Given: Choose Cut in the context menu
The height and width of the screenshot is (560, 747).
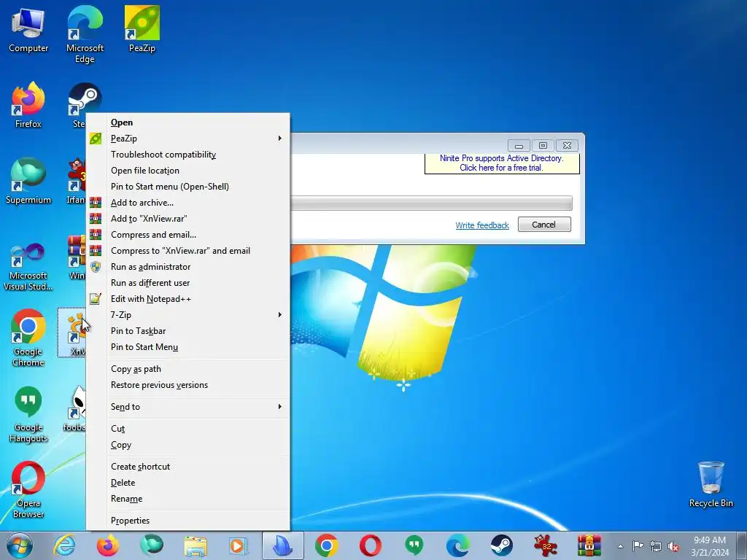Looking at the screenshot, I should (188, 429).
